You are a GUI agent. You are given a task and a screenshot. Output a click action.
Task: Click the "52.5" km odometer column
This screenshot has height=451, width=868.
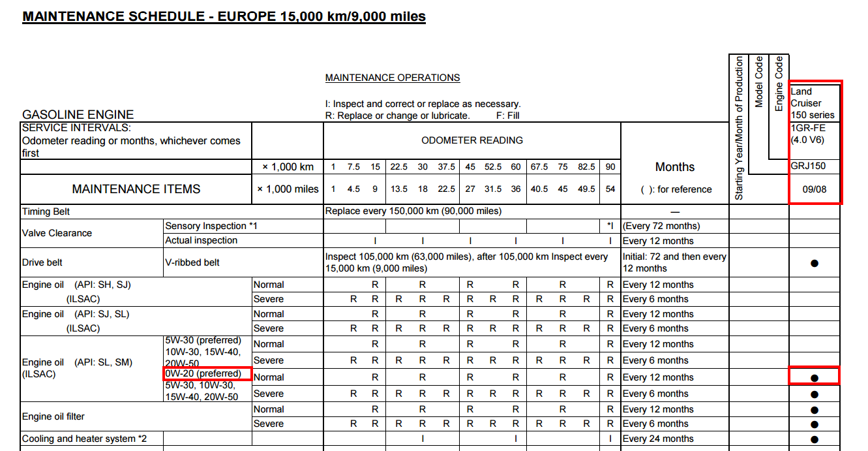[x=494, y=167]
